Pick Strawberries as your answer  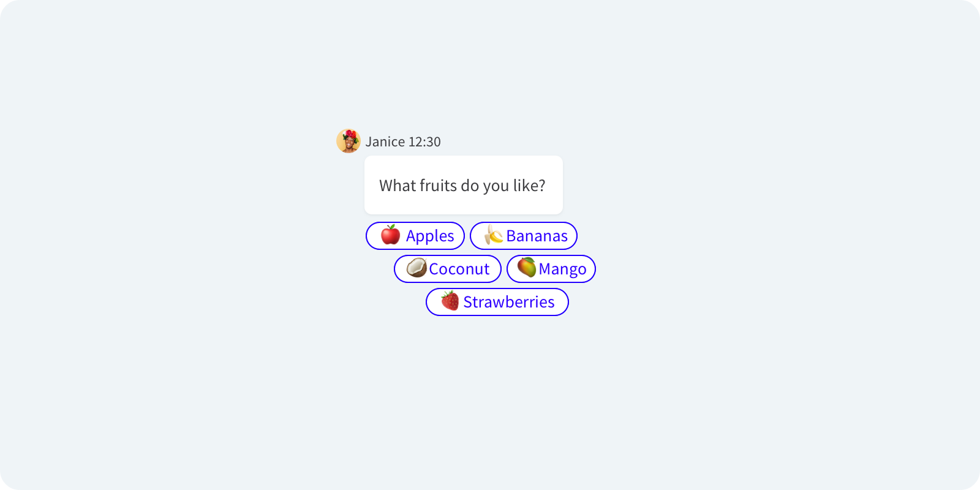497,301
